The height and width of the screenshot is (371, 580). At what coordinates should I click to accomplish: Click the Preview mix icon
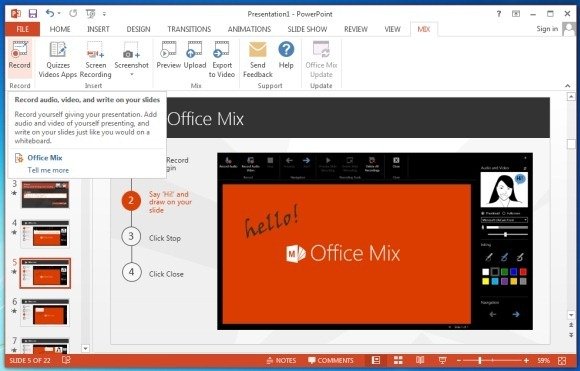pyautogui.click(x=168, y=55)
